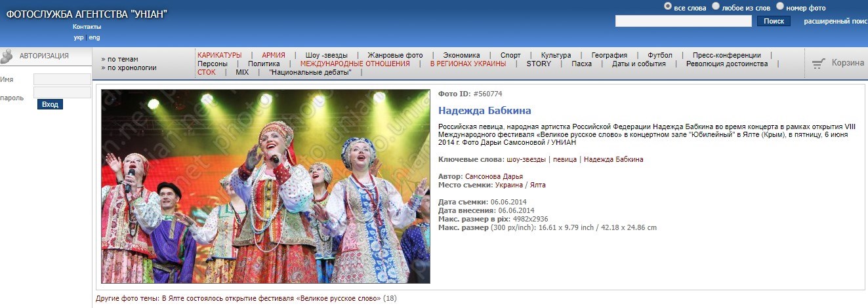
Task: Focus the photo search text field
Action: (x=683, y=21)
